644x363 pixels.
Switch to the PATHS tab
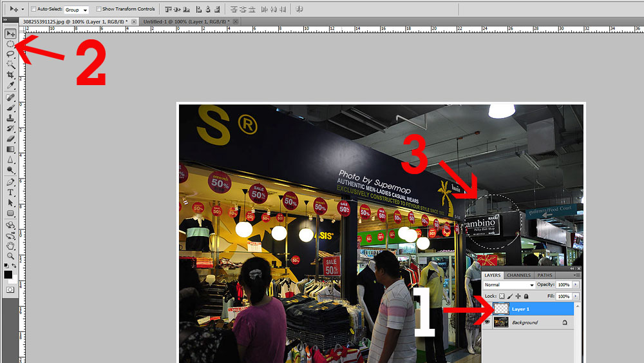pos(545,275)
